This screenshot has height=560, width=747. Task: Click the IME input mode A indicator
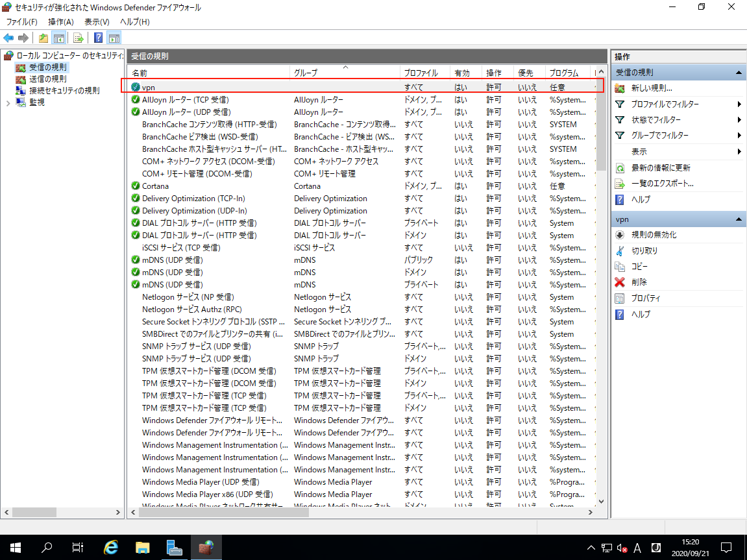637,548
